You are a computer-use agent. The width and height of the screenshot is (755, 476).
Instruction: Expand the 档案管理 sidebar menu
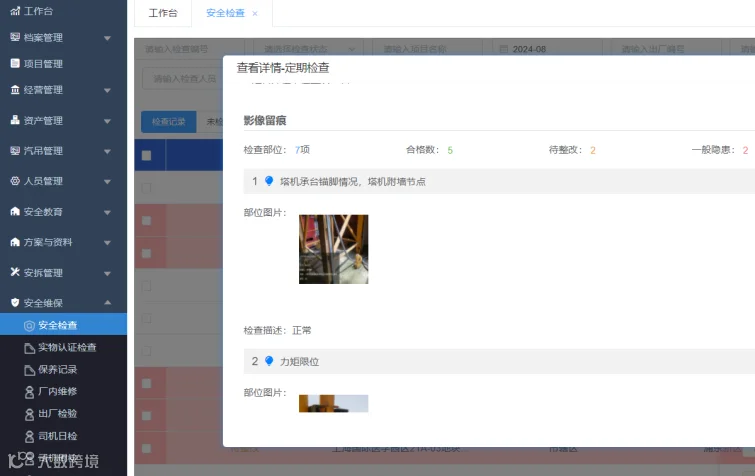[107, 38]
